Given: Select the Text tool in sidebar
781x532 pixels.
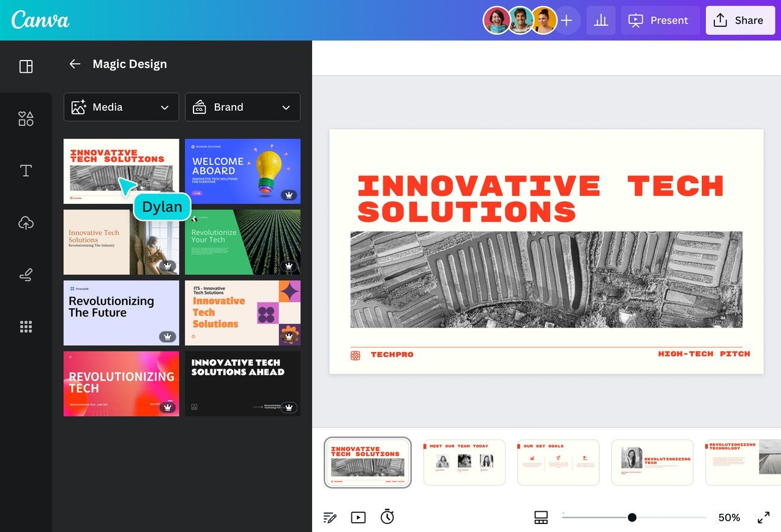Looking at the screenshot, I should [x=26, y=171].
